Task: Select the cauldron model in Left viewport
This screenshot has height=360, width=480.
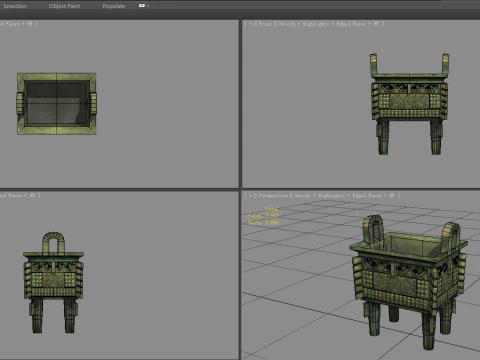Action: 53,283
